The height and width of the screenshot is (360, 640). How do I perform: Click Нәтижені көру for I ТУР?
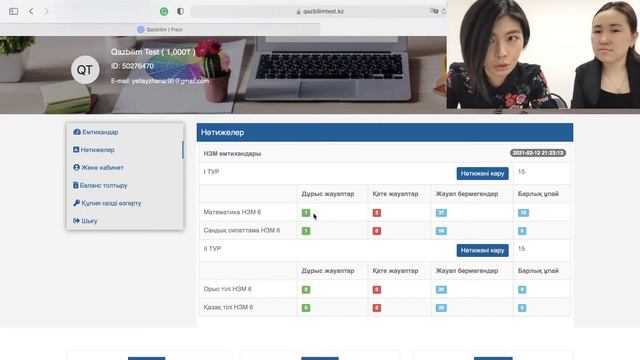point(482,173)
